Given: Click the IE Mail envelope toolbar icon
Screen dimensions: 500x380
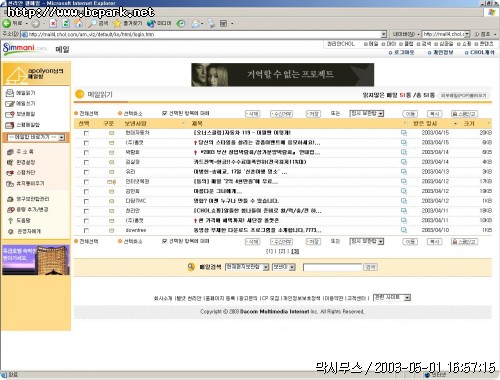Looking at the screenshot, I should click(x=196, y=23).
